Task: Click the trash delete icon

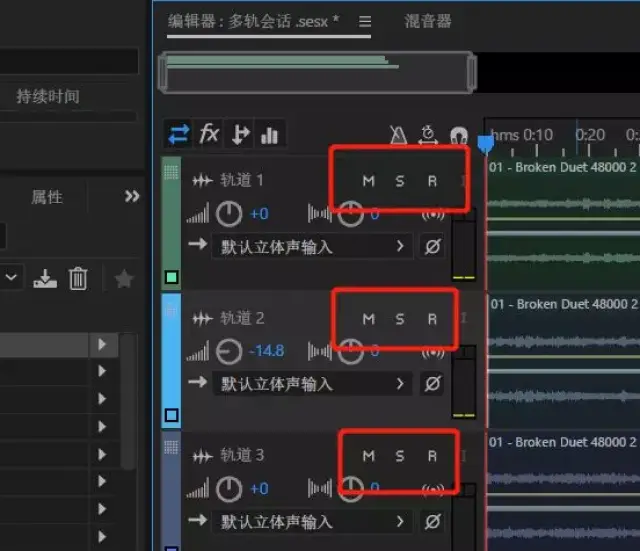Action: pos(78,279)
